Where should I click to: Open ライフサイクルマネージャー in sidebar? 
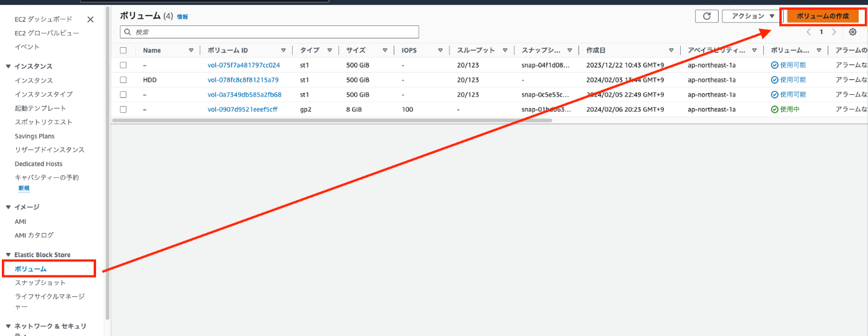click(x=50, y=301)
